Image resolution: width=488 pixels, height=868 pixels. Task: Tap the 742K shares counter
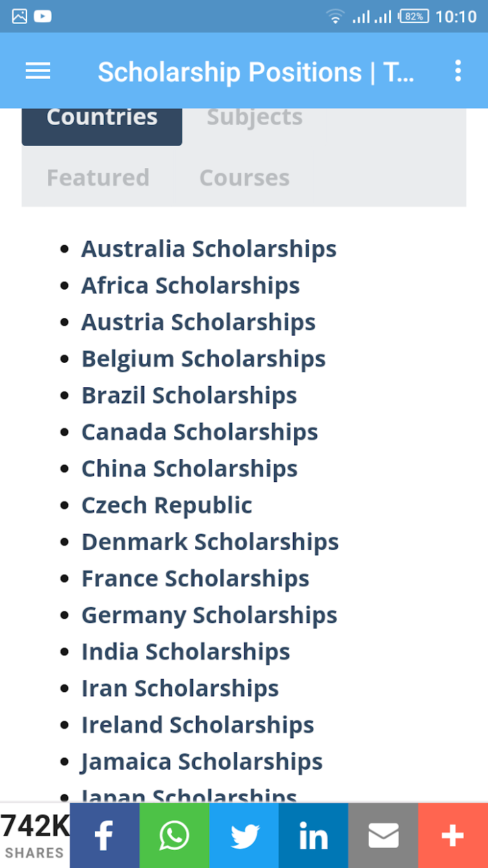[x=35, y=835]
